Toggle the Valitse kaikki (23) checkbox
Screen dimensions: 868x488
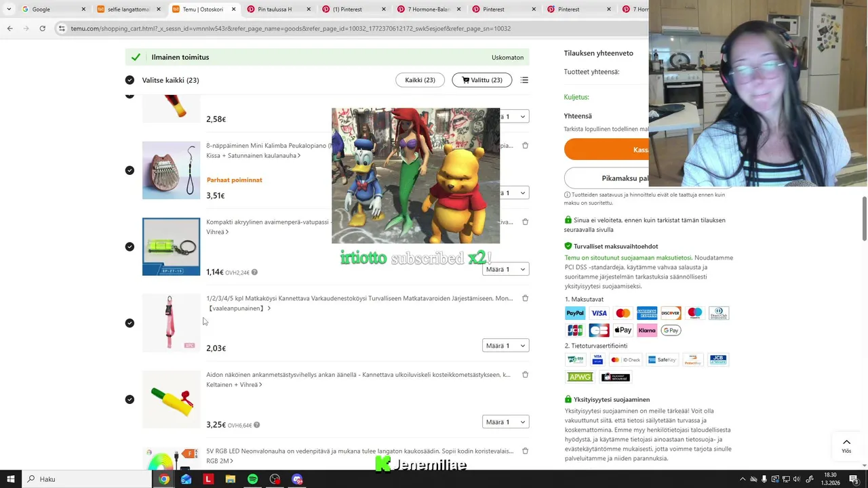130,80
